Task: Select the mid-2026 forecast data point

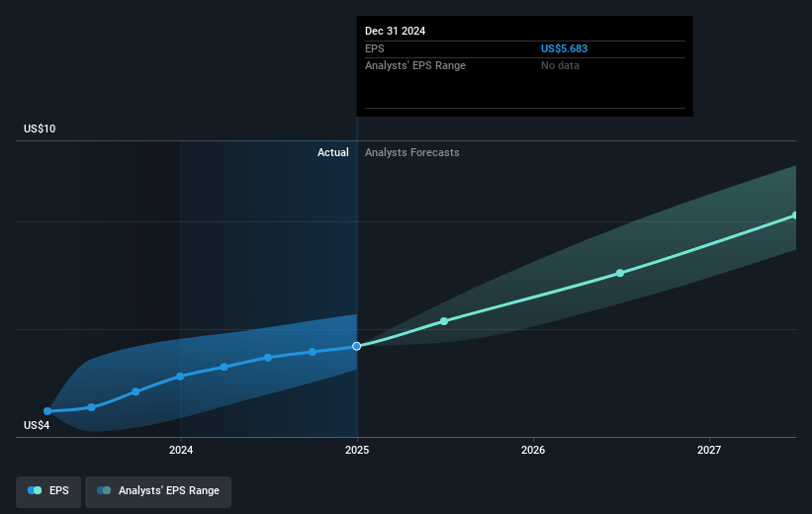Action: pos(620,273)
